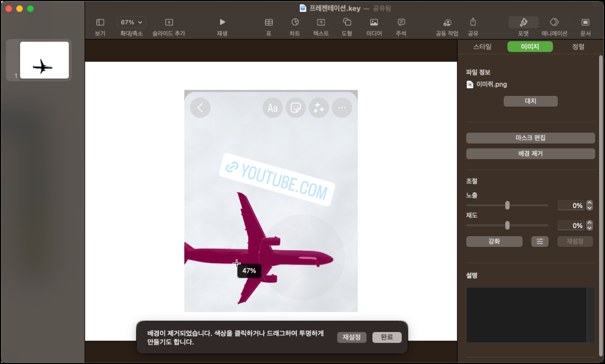Insert a table with 표 icon
Image resolution: width=605 pixels, height=364 pixels.
[268, 22]
